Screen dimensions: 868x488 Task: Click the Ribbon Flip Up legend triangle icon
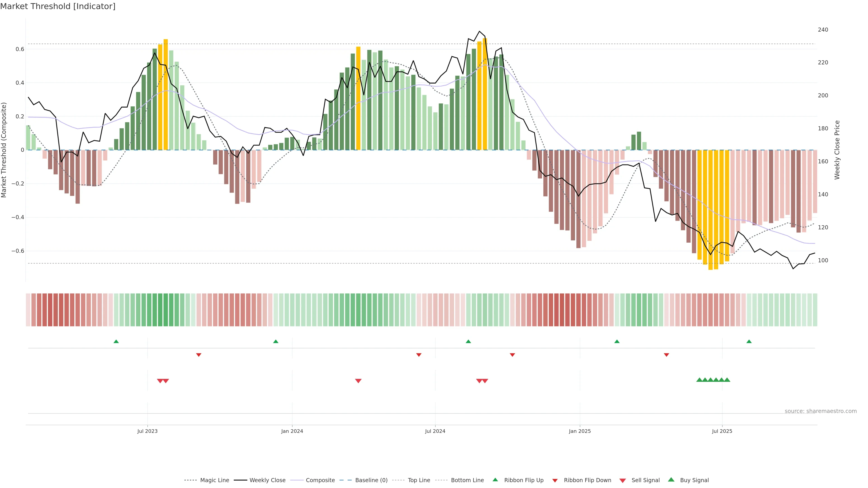click(x=495, y=480)
